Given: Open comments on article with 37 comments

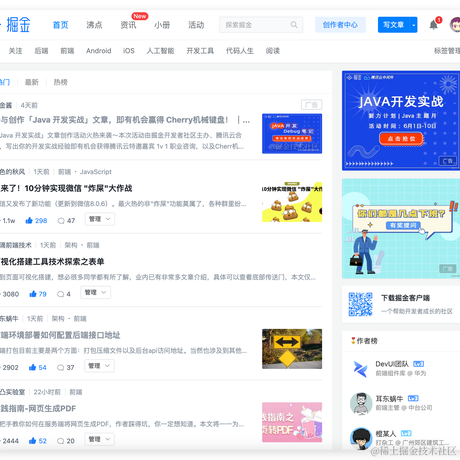Looking at the screenshot, I should [x=65, y=367].
